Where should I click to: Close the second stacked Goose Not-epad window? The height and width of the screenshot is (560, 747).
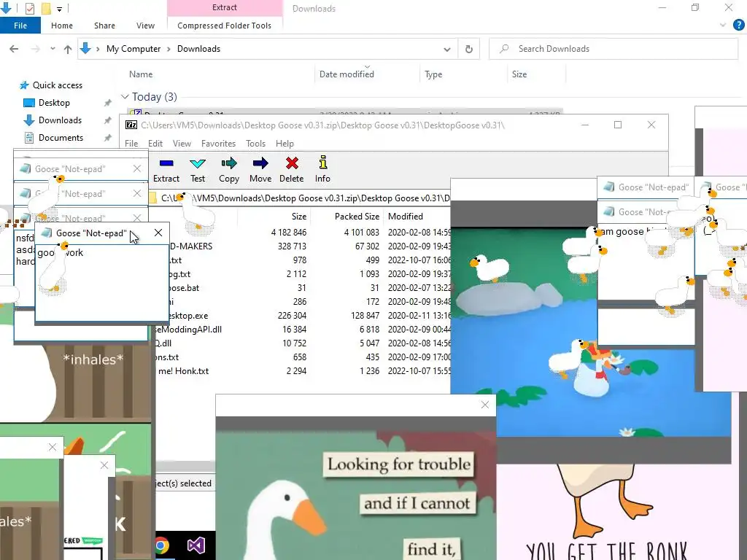click(137, 193)
